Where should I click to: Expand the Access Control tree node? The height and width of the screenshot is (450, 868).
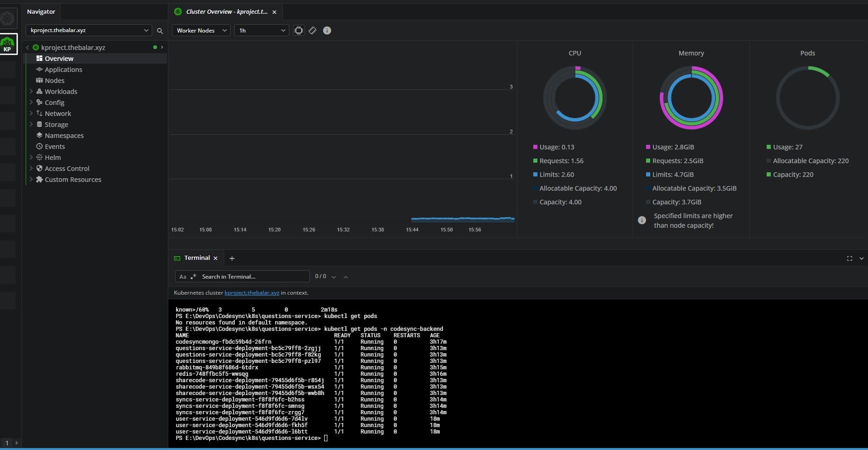(x=31, y=169)
